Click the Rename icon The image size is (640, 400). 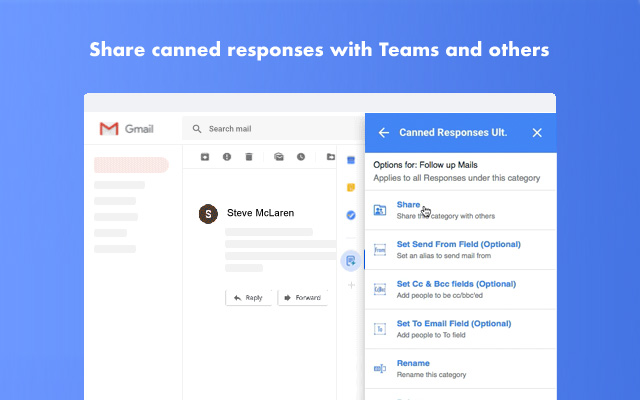tap(380, 369)
